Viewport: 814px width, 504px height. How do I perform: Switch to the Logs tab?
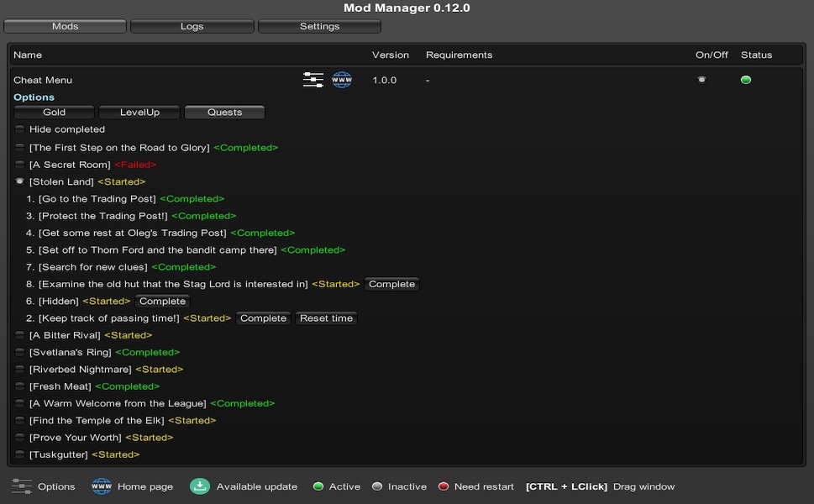(192, 26)
